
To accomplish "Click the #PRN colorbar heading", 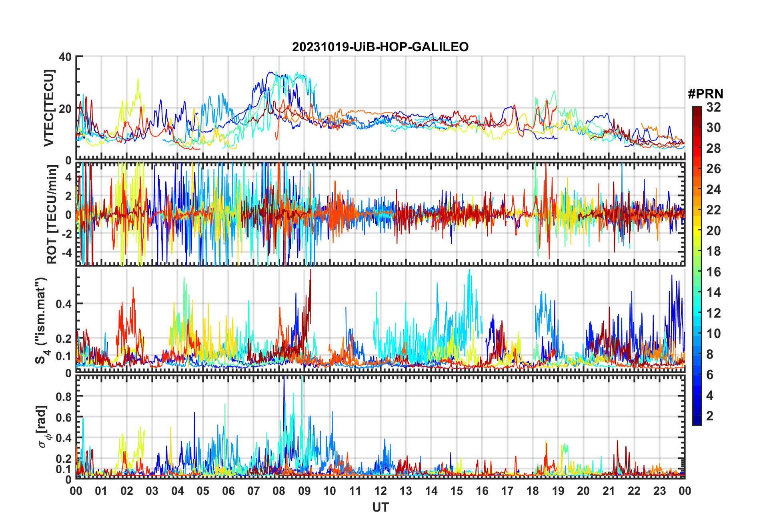I will click(705, 94).
